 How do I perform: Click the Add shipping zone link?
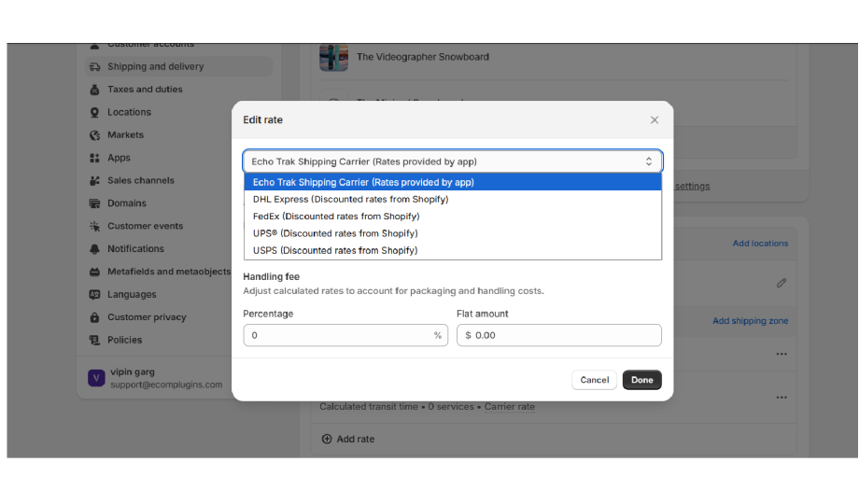click(750, 321)
